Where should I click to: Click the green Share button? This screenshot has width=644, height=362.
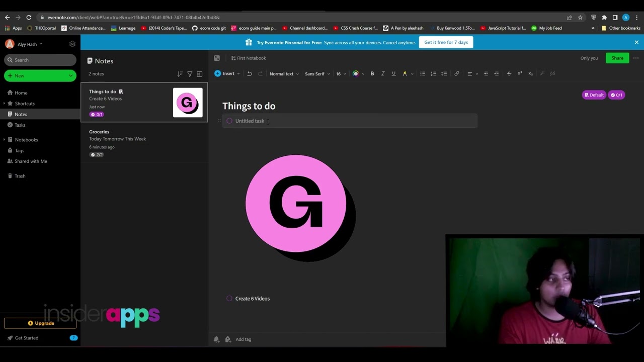coord(617,58)
